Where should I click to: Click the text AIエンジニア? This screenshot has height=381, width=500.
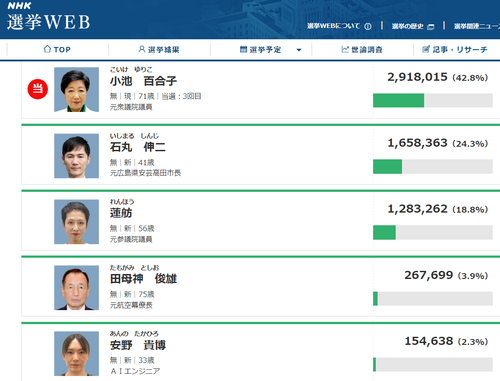click(x=135, y=371)
